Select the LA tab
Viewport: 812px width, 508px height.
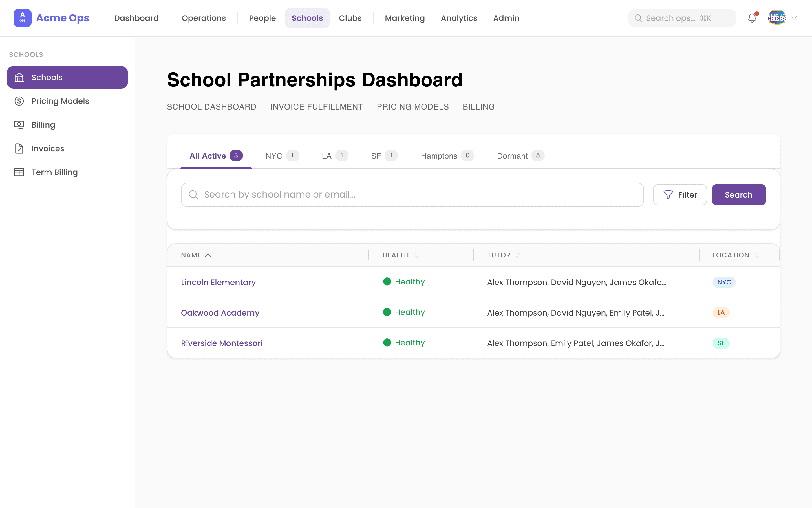[x=335, y=156]
